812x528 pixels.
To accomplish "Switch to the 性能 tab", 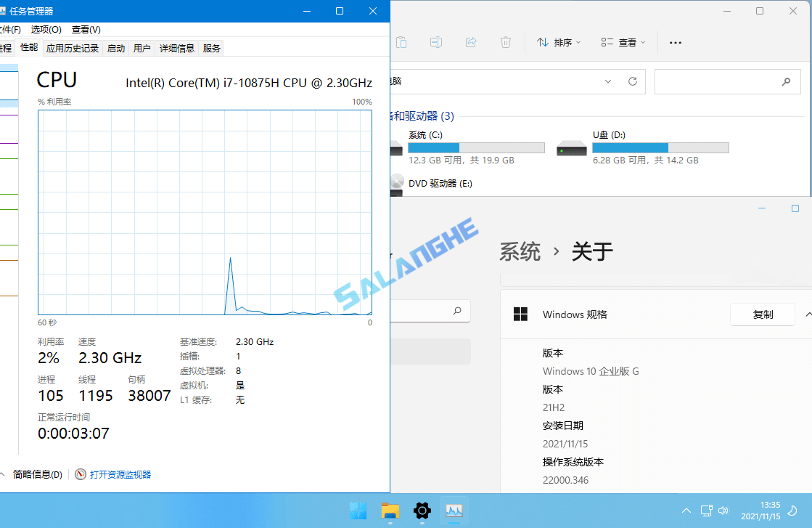I will coord(29,48).
